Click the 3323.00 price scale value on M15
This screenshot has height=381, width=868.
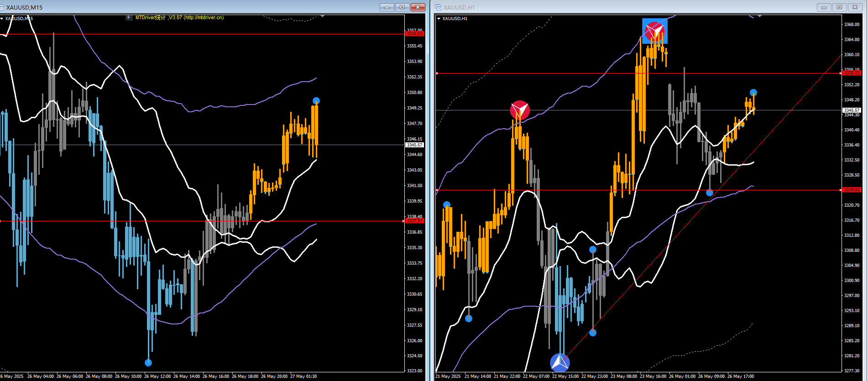point(415,371)
